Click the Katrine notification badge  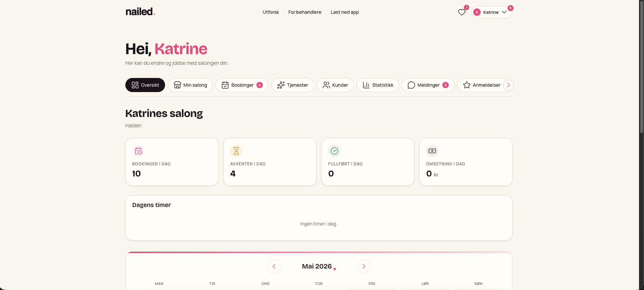click(510, 8)
